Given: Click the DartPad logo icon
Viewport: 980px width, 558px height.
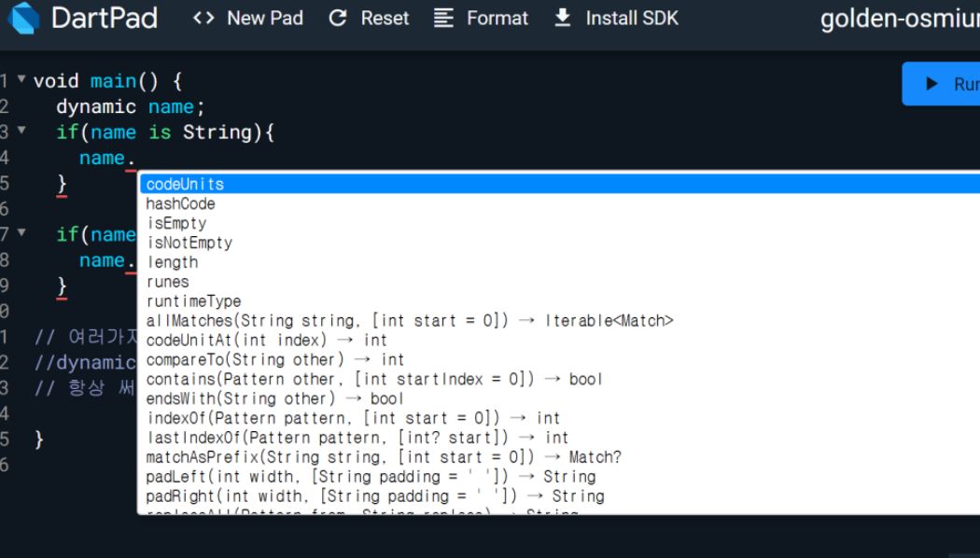Looking at the screenshot, I should coord(23,18).
